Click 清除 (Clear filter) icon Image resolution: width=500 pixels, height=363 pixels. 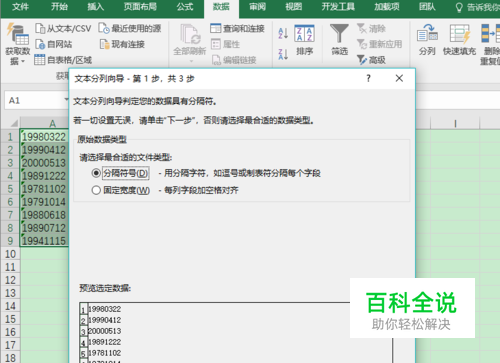pyautogui.click(x=362, y=28)
